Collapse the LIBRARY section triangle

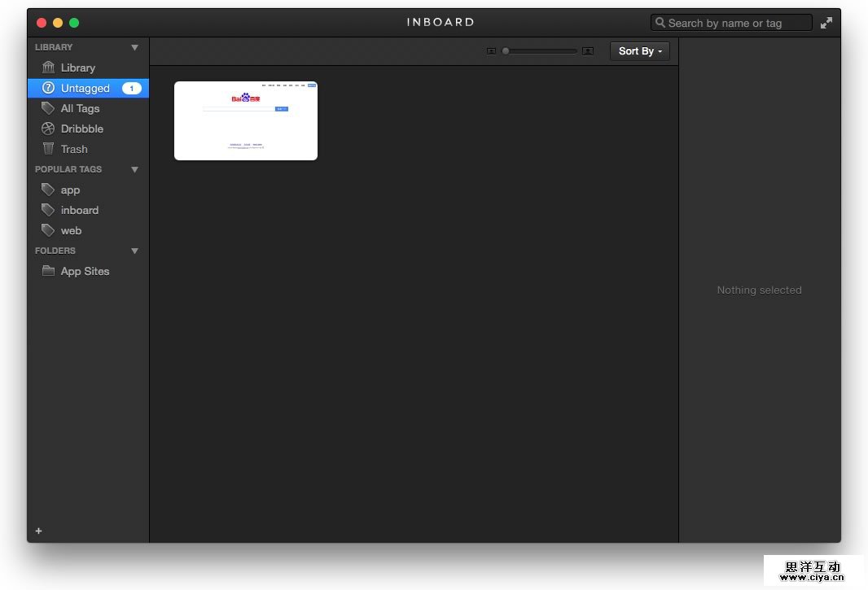[x=134, y=47]
